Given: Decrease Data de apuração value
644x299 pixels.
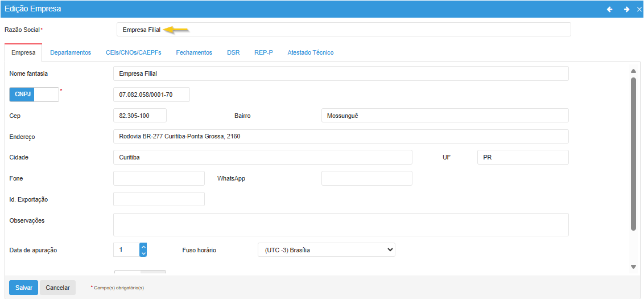Looking at the screenshot, I should point(143,253).
